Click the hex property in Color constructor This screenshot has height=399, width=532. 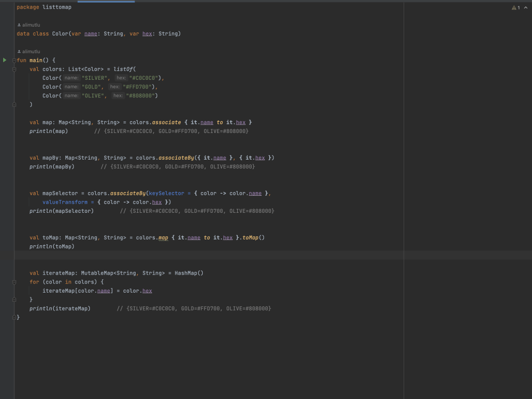147,34
